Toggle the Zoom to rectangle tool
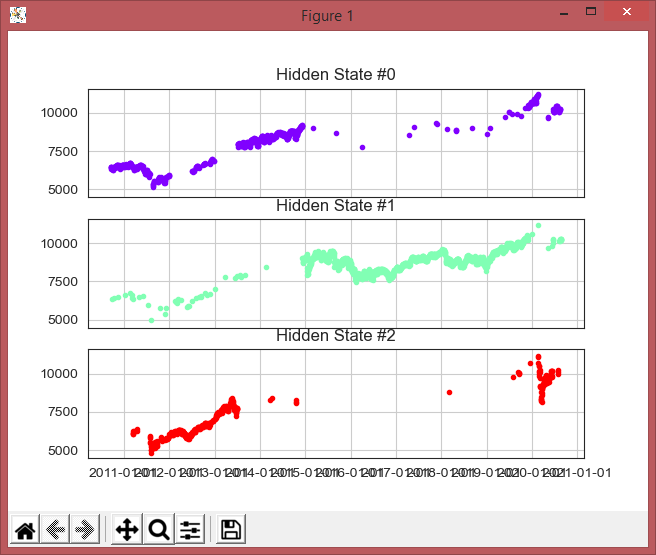 click(x=159, y=530)
